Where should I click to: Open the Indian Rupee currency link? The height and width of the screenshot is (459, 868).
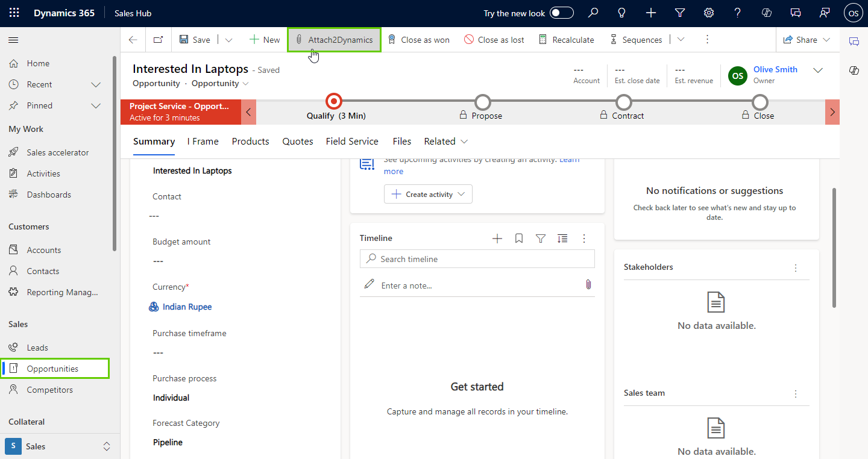tap(187, 307)
